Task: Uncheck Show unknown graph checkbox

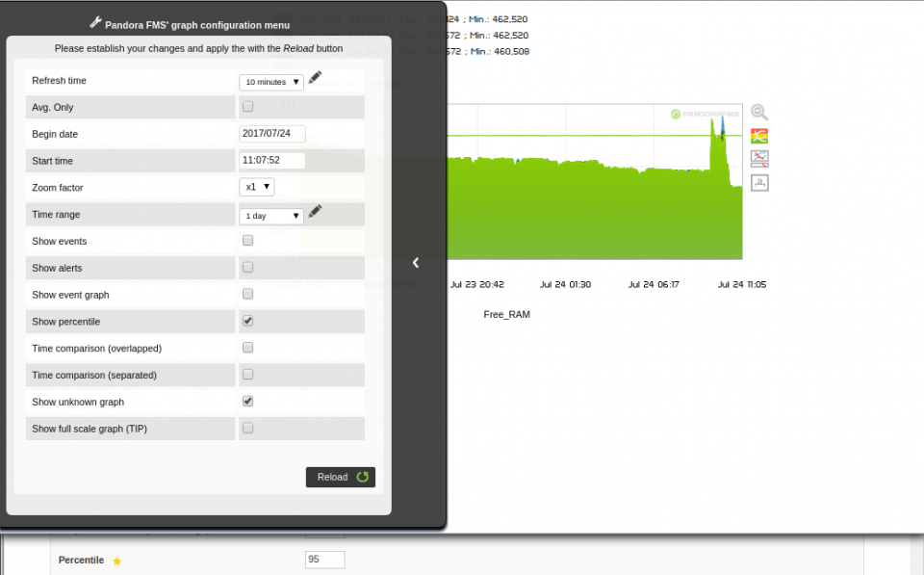Action: click(248, 401)
